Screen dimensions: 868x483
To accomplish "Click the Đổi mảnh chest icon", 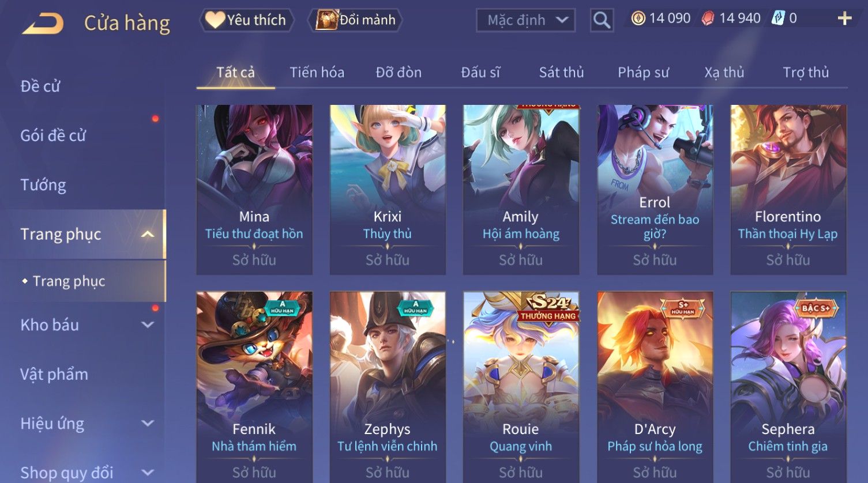I will point(326,20).
